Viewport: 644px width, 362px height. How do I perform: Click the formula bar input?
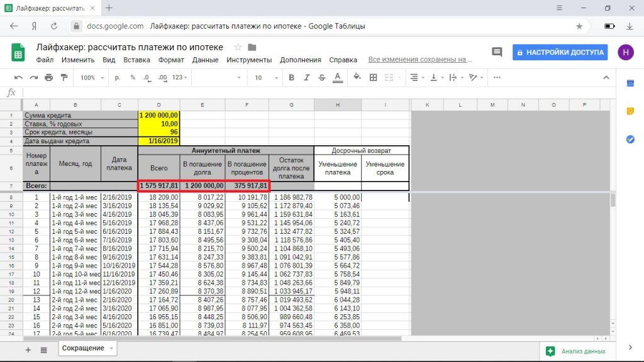pyautogui.click(x=318, y=93)
